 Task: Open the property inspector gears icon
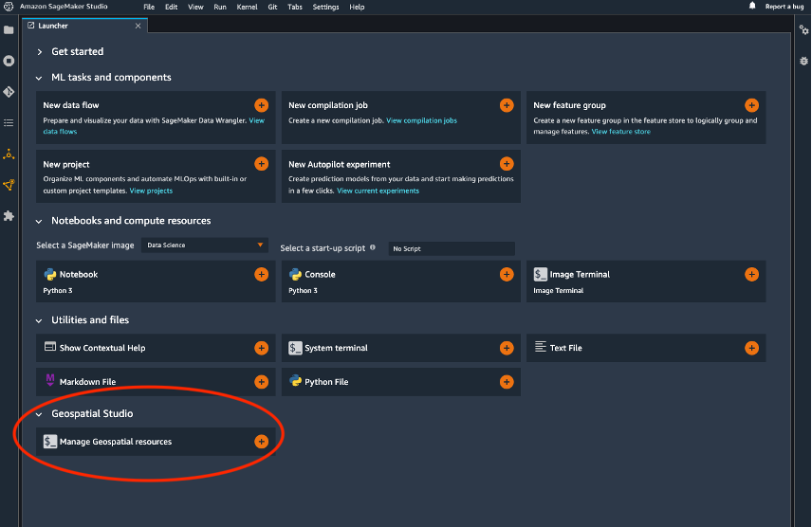coord(803,30)
